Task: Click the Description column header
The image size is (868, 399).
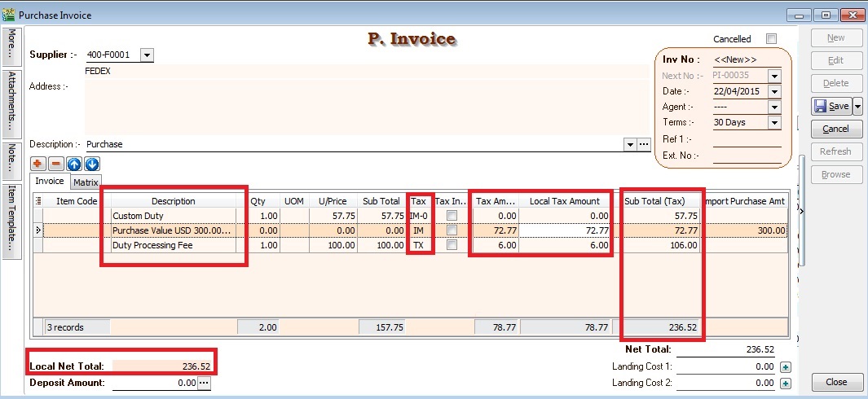Action: [x=174, y=201]
